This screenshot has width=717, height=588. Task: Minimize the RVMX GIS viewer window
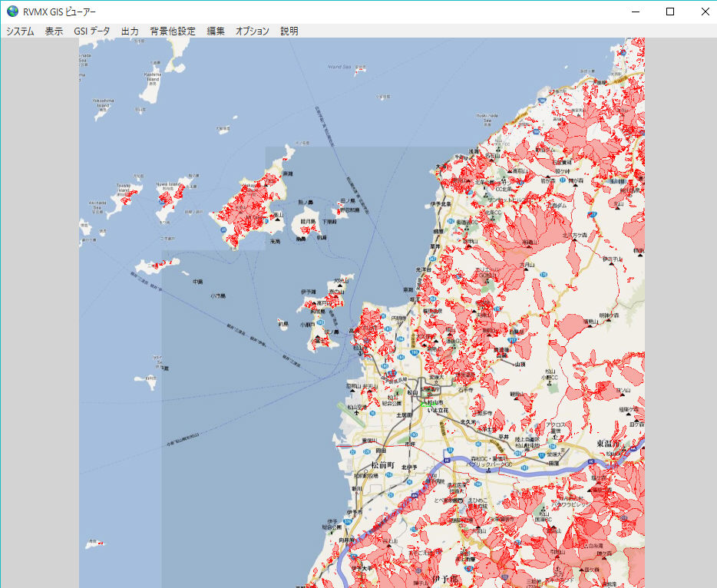(635, 12)
